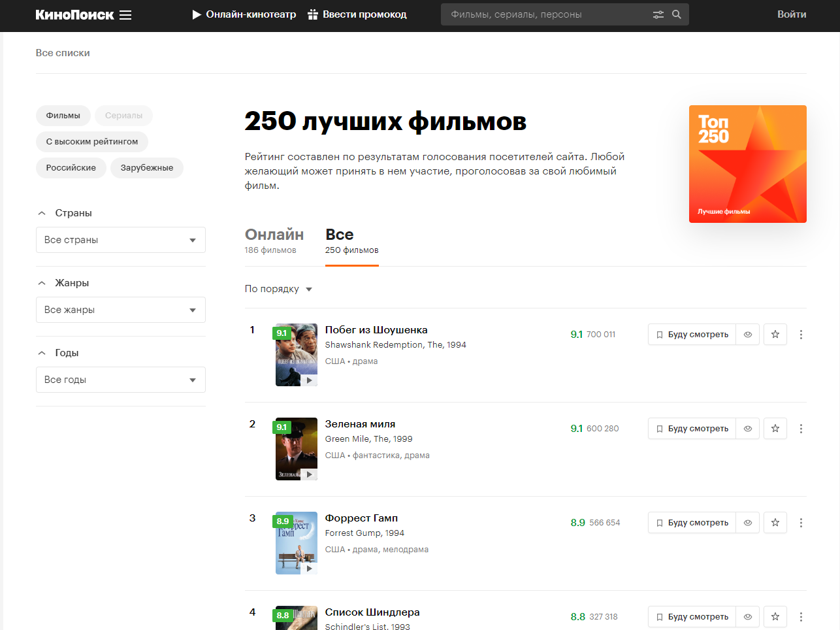Open the Побег из Шоушенка title link

pos(376,330)
